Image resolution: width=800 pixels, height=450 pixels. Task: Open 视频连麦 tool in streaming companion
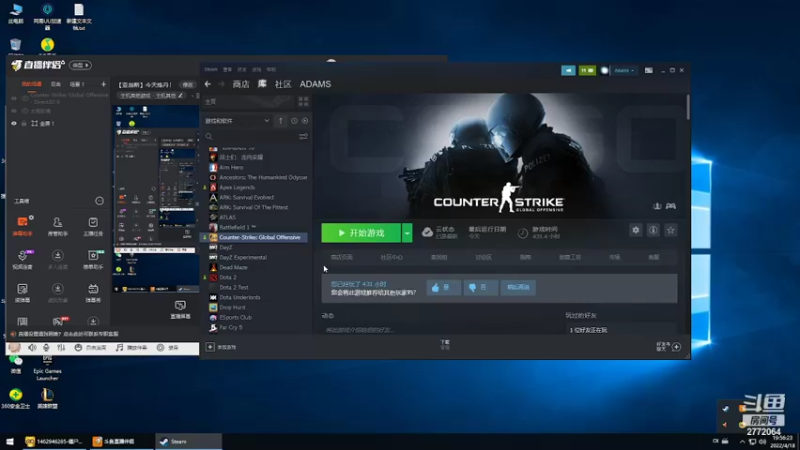point(22,259)
